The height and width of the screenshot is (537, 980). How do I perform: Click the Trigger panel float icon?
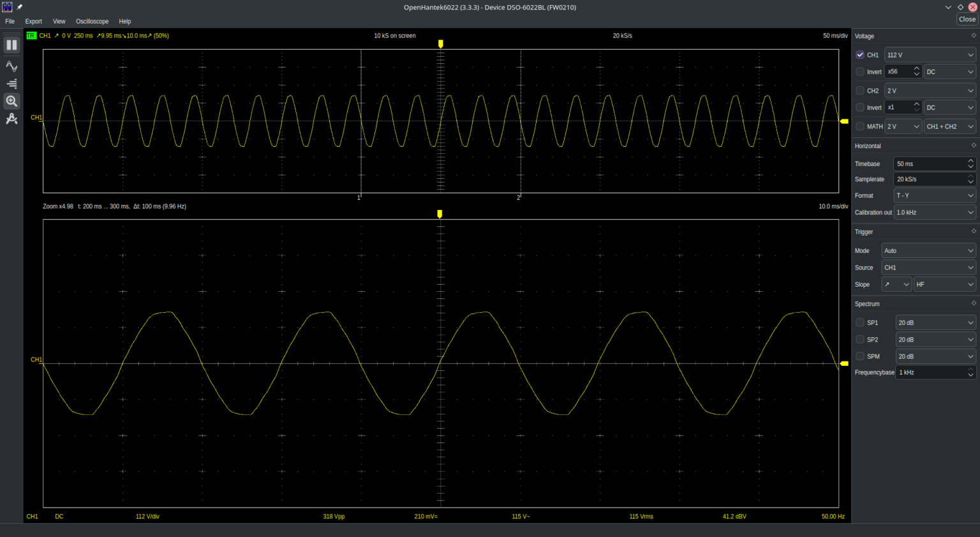pyautogui.click(x=974, y=231)
